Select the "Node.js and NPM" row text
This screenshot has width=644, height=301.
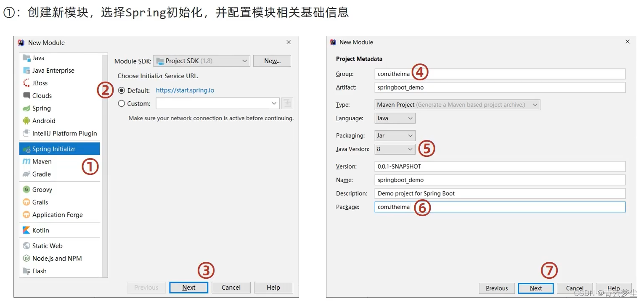point(57,259)
